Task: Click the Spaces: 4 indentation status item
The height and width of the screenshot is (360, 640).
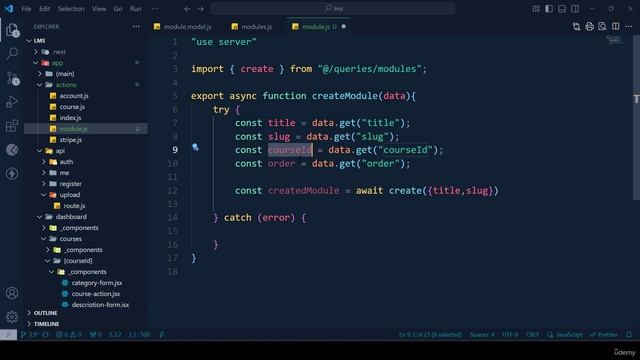Action: click(482, 335)
